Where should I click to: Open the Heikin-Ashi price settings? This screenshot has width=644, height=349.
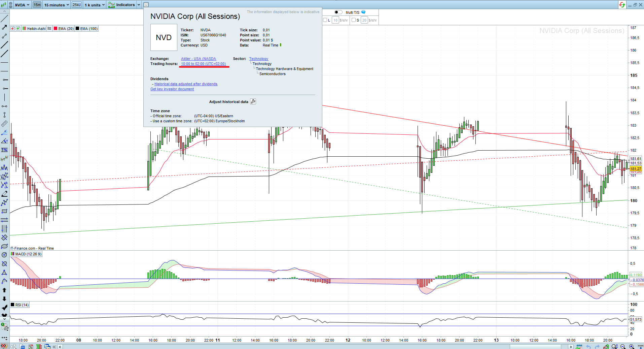tap(36, 29)
